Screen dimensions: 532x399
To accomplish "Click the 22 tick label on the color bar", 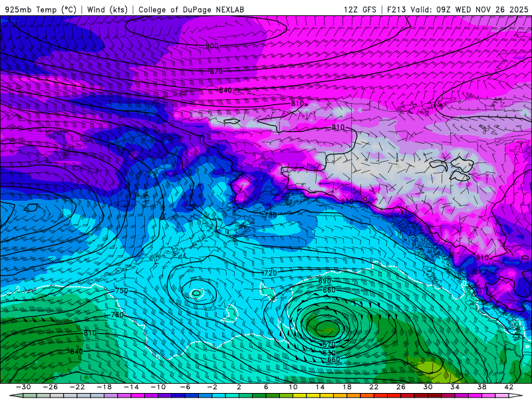I will pyautogui.click(x=374, y=387).
